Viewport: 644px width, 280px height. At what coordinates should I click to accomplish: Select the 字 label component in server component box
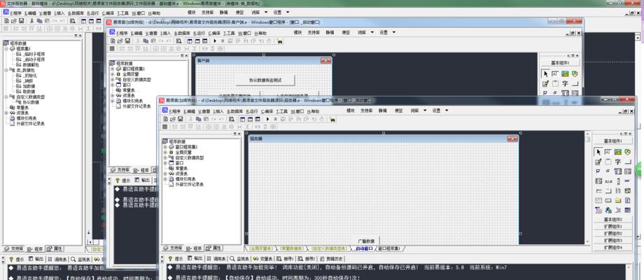617,162
